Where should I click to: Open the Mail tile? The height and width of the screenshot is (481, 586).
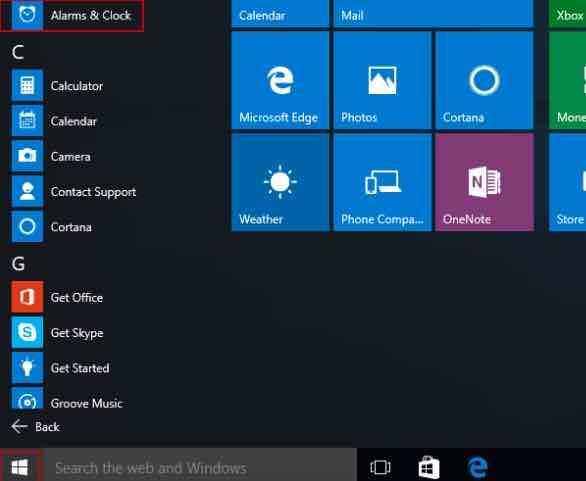point(434,14)
